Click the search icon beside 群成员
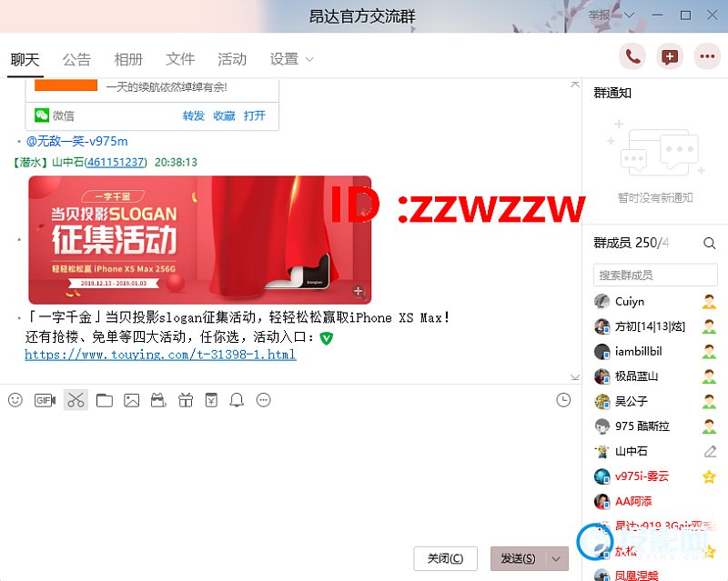The image size is (728, 581). click(709, 243)
